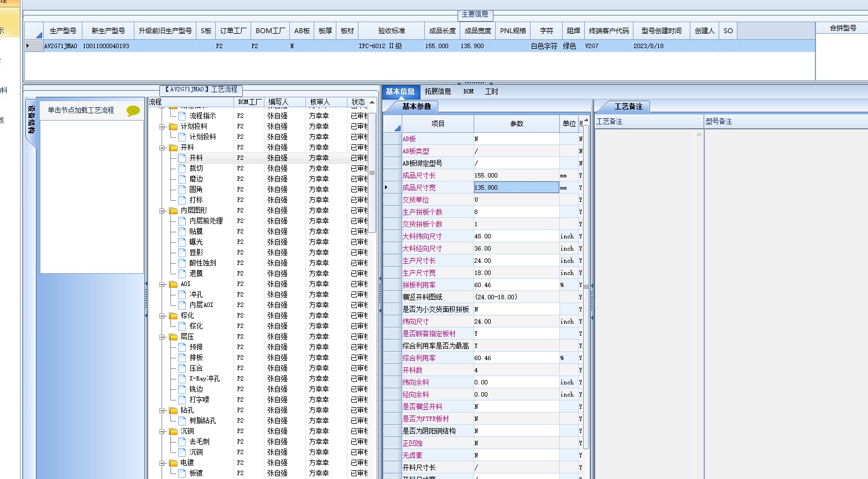This screenshot has width=868, height=479.
Task: Click the 成品尺寸宽 value field 135.900
Action: (517, 188)
